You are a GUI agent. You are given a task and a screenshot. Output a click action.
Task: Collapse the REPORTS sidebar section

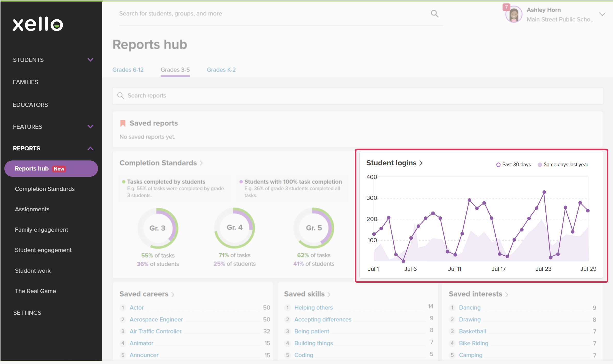pyautogui.click(x=90, y=148)
